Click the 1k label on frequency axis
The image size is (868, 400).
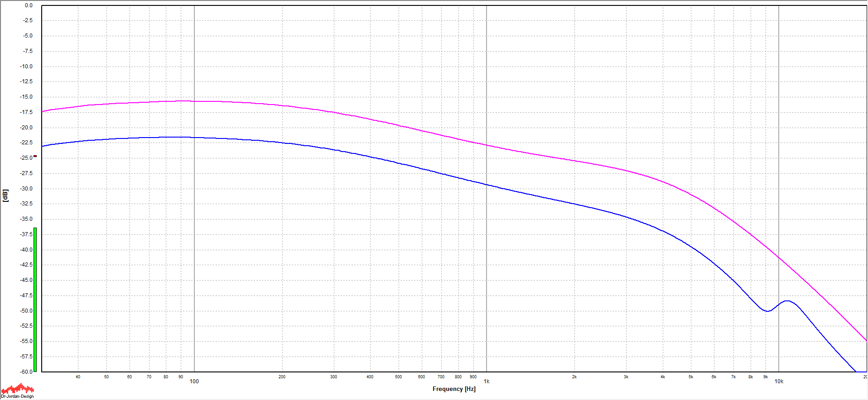tap(486, 381)
